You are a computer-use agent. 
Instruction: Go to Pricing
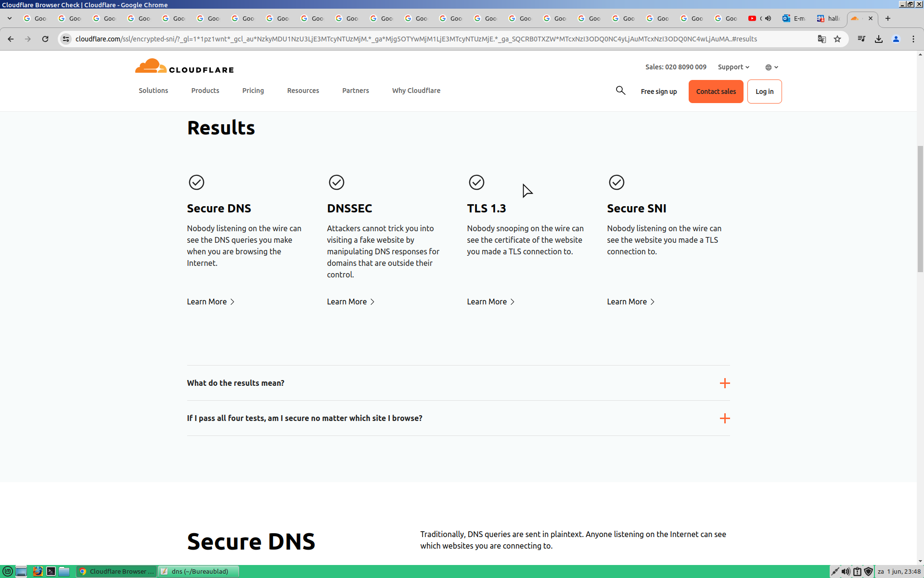tap(253, 91)
